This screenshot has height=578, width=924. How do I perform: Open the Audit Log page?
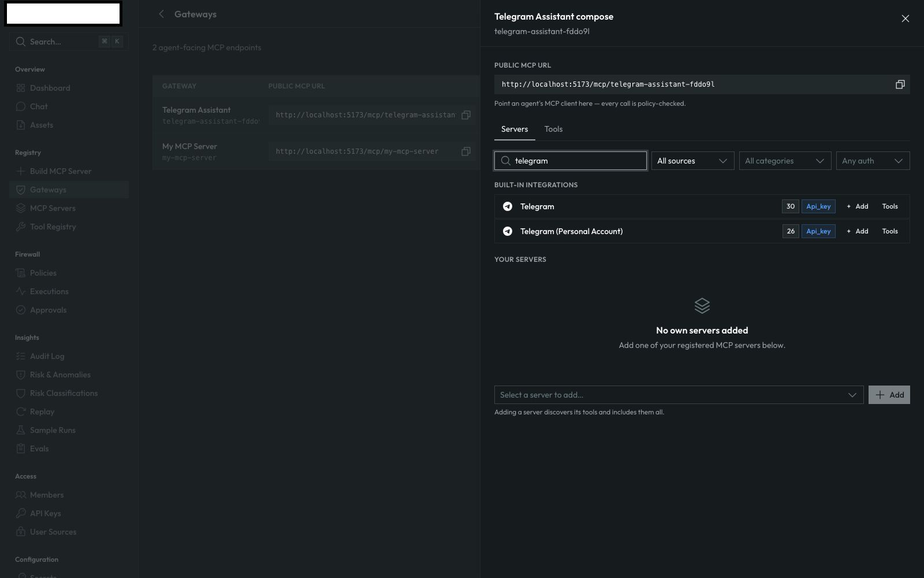tap(69, 356)
